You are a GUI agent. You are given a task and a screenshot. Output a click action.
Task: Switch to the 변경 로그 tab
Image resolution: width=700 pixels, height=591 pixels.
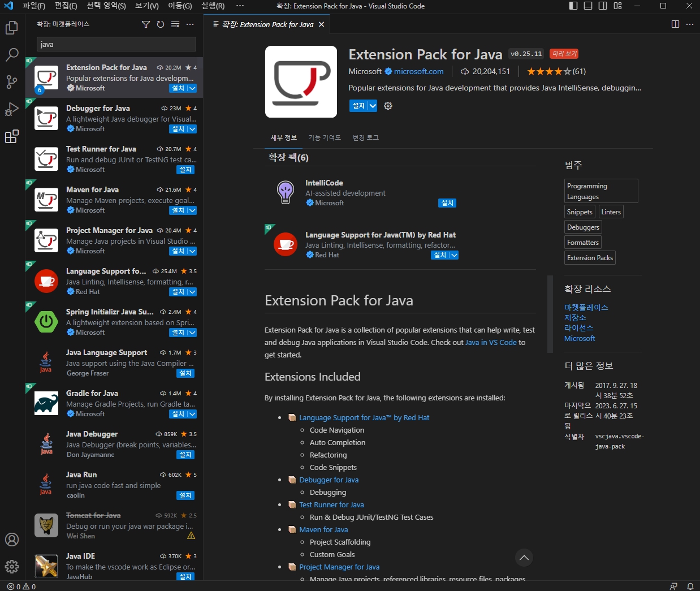(366, 137)
